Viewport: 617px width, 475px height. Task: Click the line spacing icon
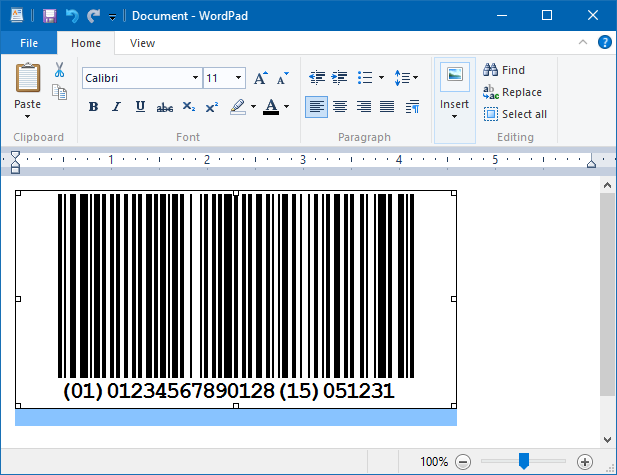pyautogui.click(x=402, y=78)
